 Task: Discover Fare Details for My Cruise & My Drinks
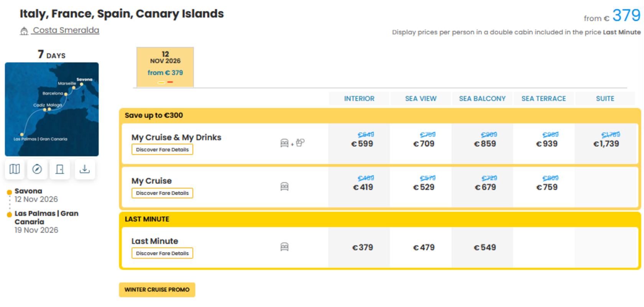[x=162, y=150]
